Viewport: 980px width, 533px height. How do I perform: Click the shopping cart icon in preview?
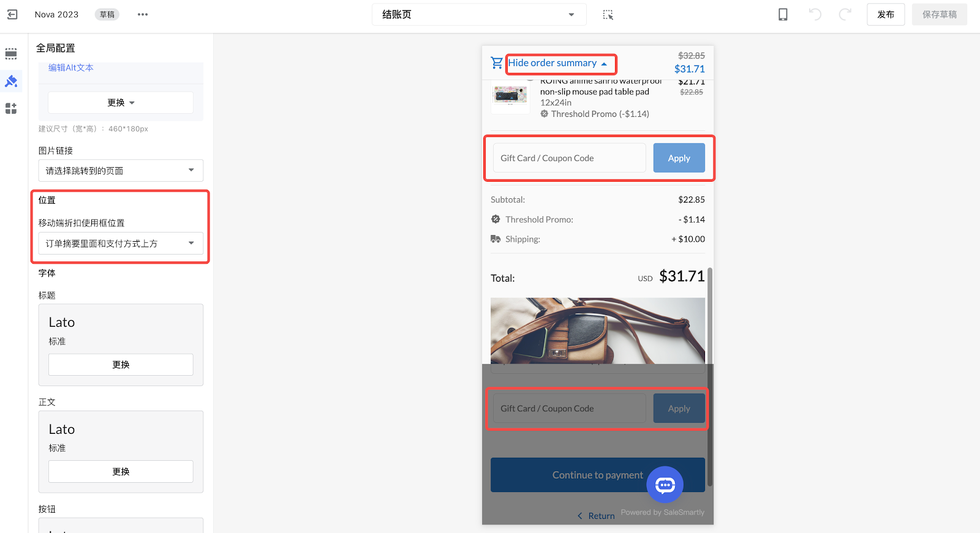click(x=497, y=62)
